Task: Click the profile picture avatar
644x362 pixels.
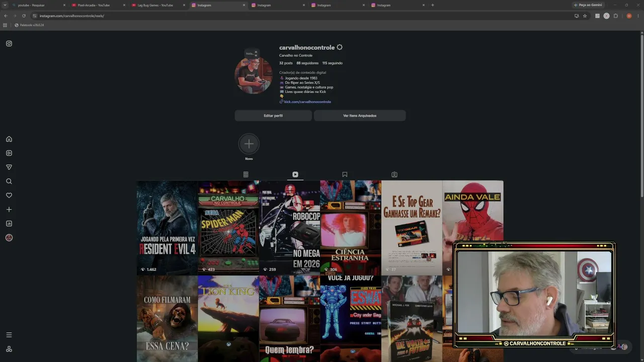Action: pyautogui.click(x=254, y=75)
